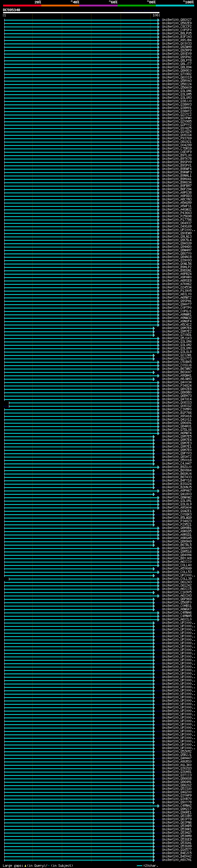Click the white query ruler bar
The image size is (197, 868).
point(81,12)
